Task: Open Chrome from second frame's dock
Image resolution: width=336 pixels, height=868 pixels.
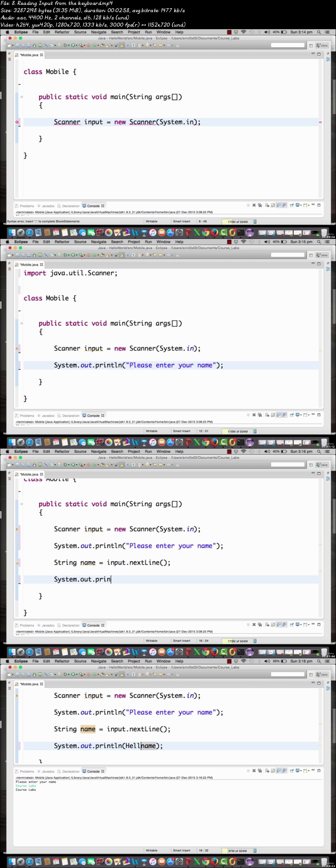Action: click(x=206, y=442)
